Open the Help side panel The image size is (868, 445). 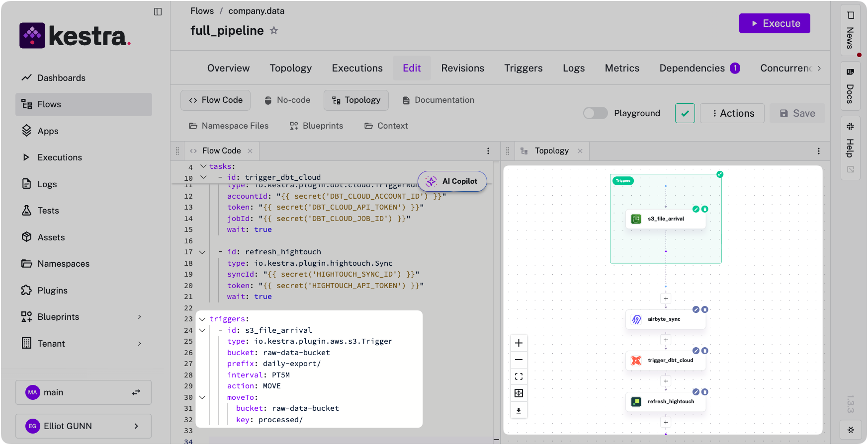click(850, 148)
